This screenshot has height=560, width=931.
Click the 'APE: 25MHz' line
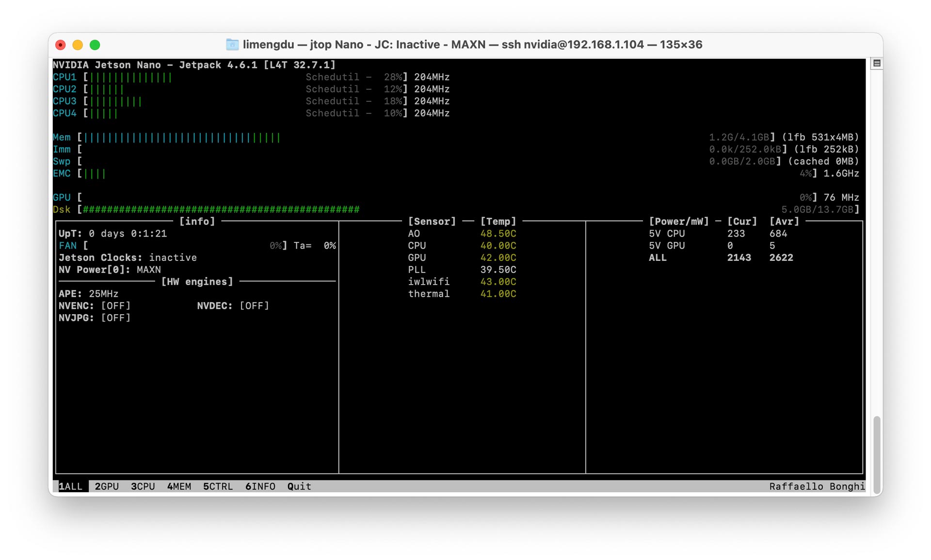pyautogui.click(x=88, y=294)
